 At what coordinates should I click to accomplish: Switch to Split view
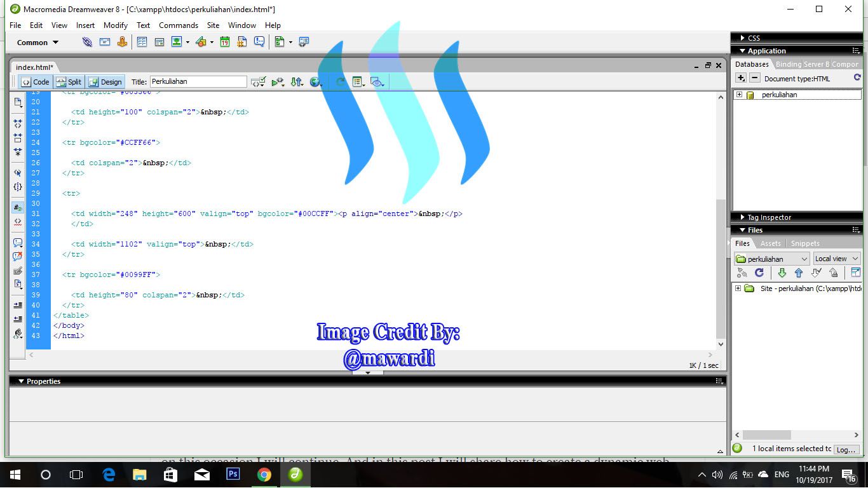click(x=69, y=82)
